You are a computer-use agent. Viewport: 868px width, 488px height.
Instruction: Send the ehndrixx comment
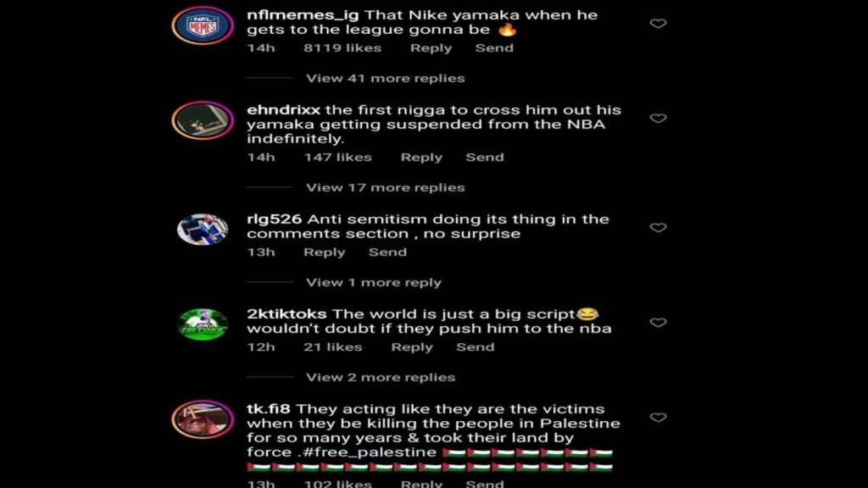(484, 157)
